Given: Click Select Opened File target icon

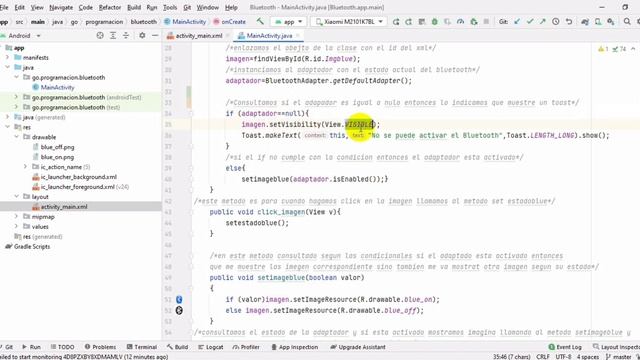Looking at the screenshot, I should tap(100, 36).
